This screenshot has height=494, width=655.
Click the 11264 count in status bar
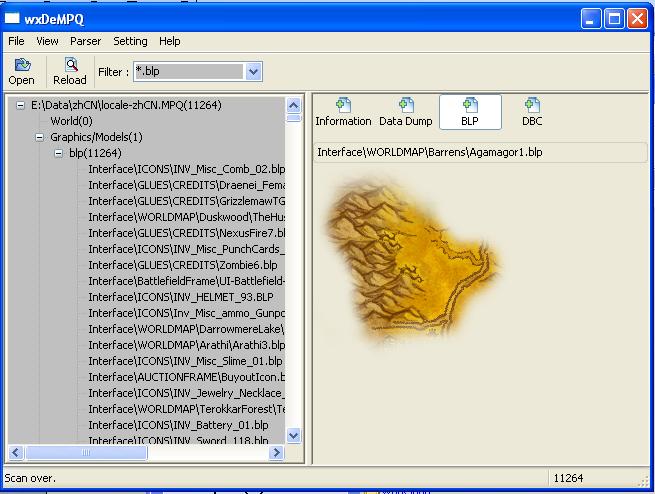(x=569, y=478)
